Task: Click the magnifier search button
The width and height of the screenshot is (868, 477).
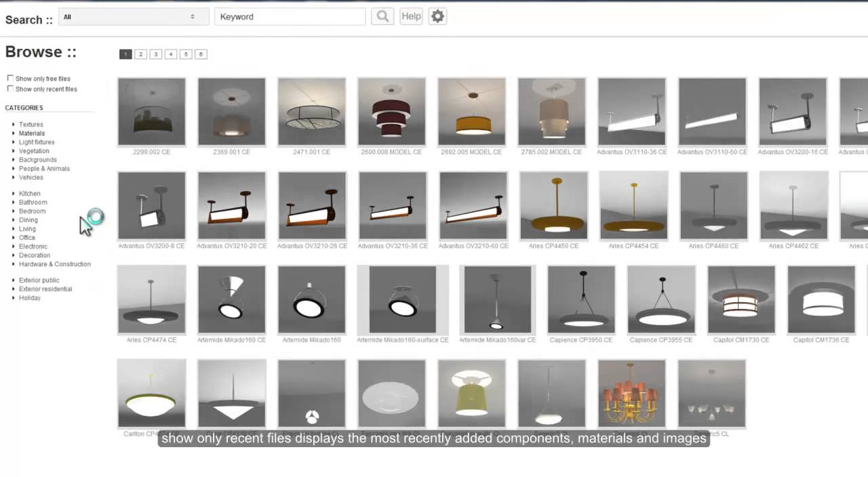Action: click(x=382, y=16)
